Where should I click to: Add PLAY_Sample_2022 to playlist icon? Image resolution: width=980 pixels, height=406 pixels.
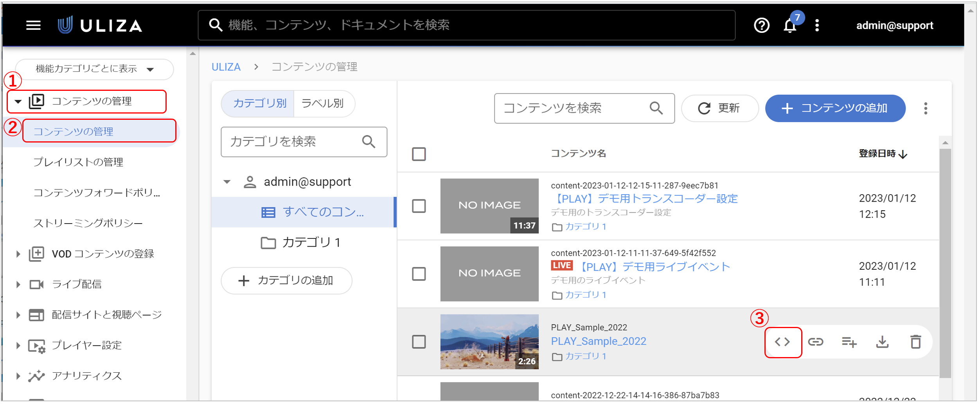pos(849,342)
